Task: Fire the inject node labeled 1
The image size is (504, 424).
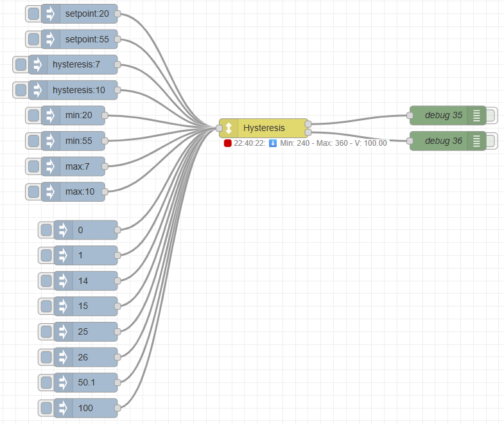Action: pos(46,256)
